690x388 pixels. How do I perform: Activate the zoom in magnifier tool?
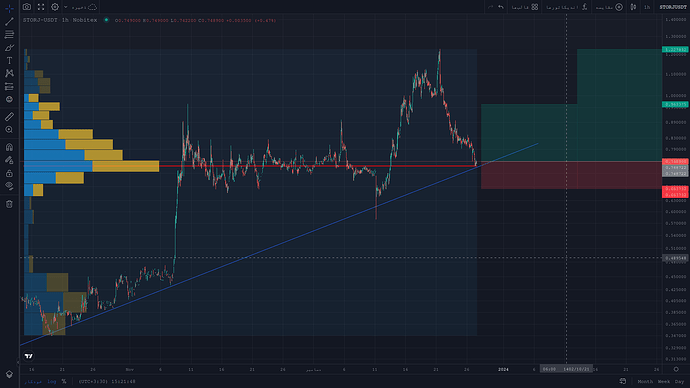pos(9,130)
